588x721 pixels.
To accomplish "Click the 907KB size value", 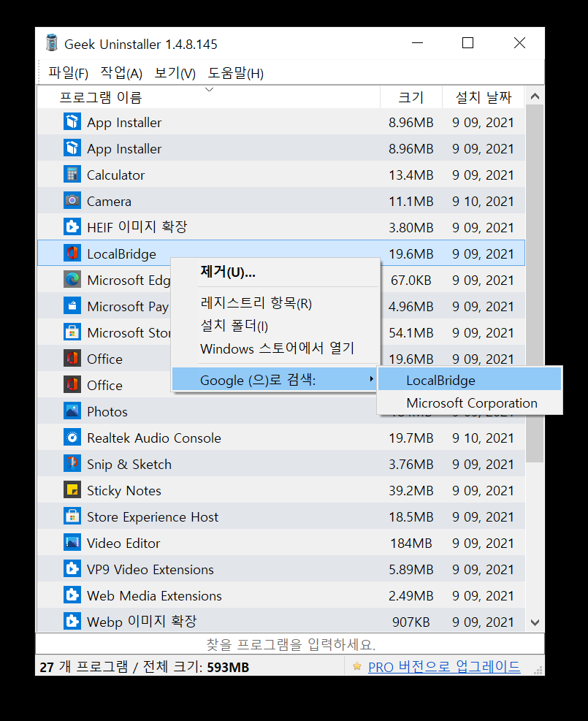I will 411,622.
